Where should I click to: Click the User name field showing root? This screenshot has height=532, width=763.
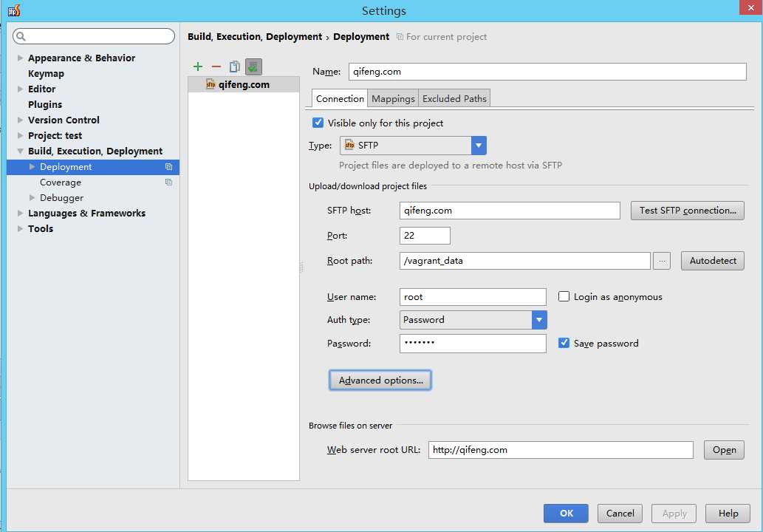coord(473,297)
